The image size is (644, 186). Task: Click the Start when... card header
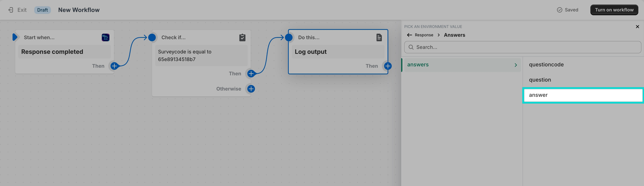tap(39, 37)
